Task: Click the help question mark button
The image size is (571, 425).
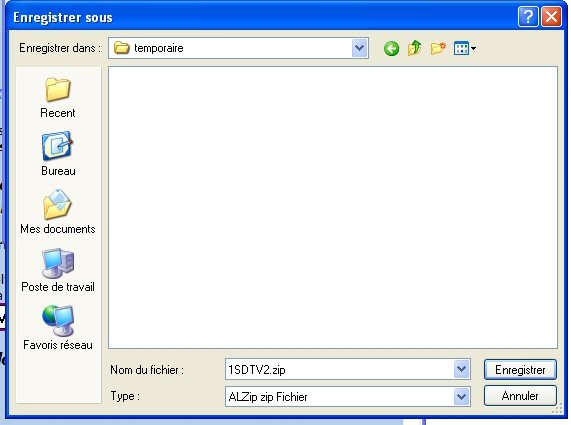Action: [x=528, y=16]
